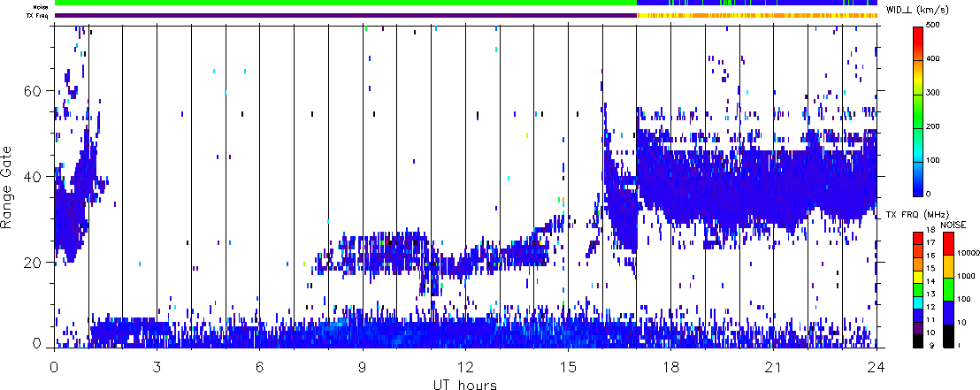Click the 'WID⊥ (km/s)' color scale title
The height and width of the screenshot is (390, 980).
pyautogui.click(x=917, y=10)
